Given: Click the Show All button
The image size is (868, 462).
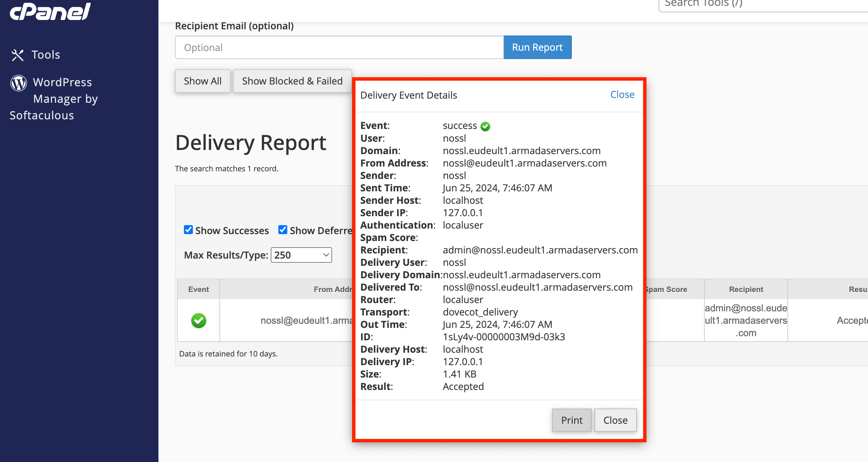Looking at the screenshot, I should point(203,81).
